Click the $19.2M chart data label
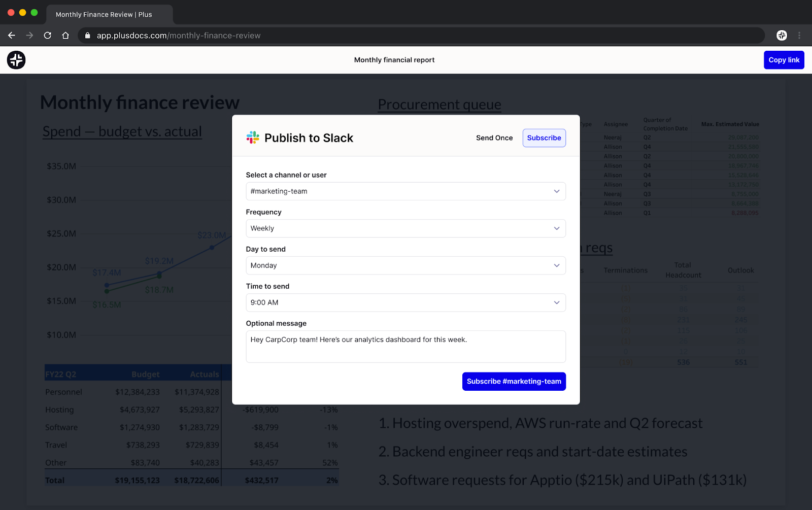Image resolution: width=812 pixels, height=510 pixels. click(159, 261)
